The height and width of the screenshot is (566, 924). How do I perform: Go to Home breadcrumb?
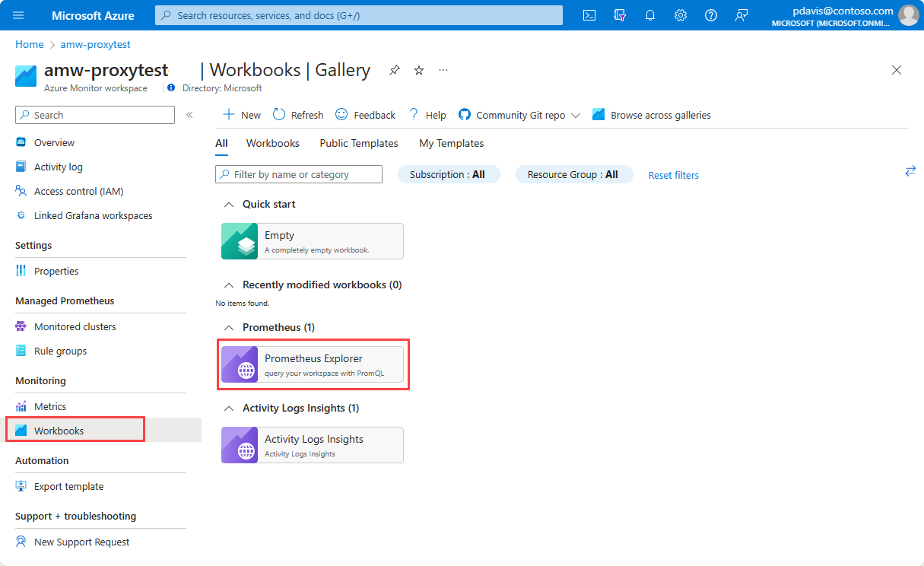30,44
